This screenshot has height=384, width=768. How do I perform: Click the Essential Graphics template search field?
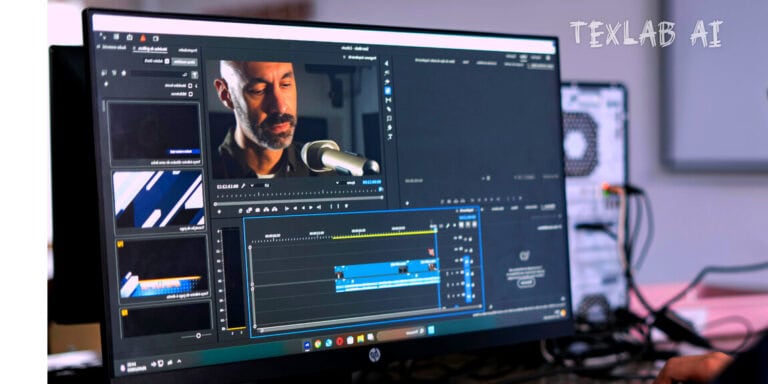158,74
